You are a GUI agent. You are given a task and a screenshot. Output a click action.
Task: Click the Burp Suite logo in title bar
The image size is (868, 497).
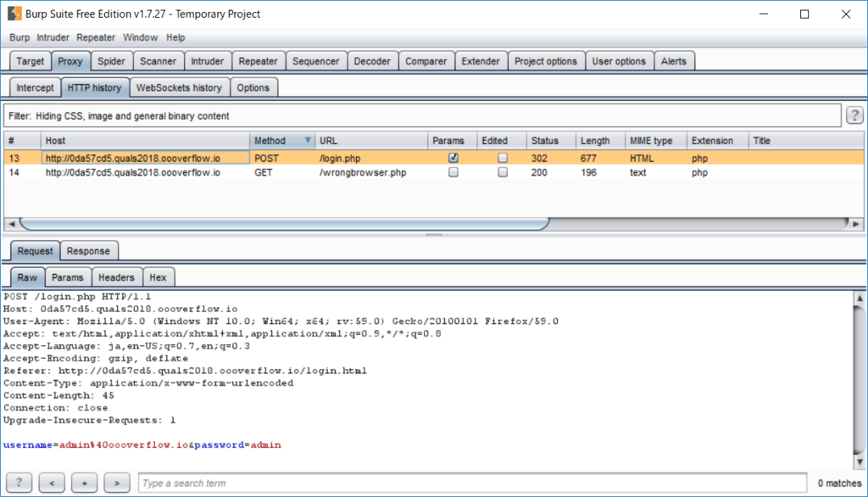(x=14, y=14)
